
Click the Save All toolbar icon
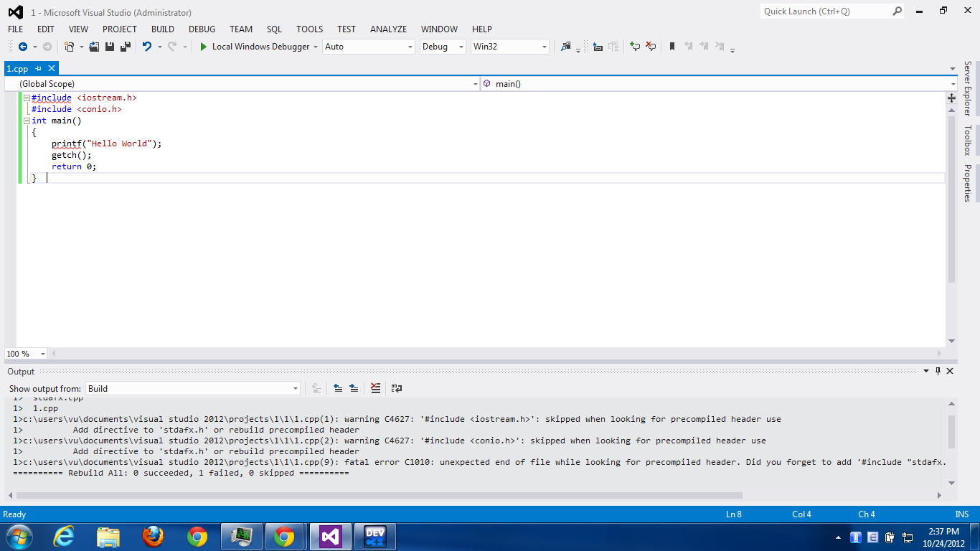coord(126,47)
